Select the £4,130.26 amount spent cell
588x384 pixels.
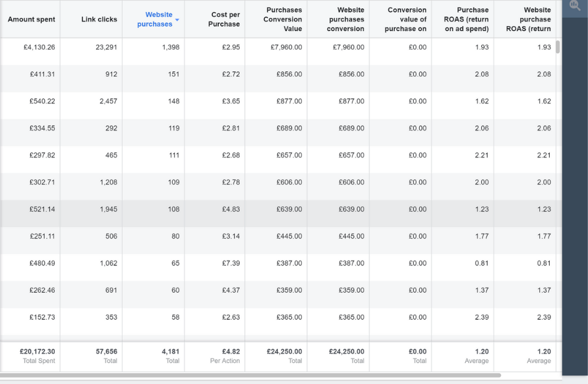(39, 47)
